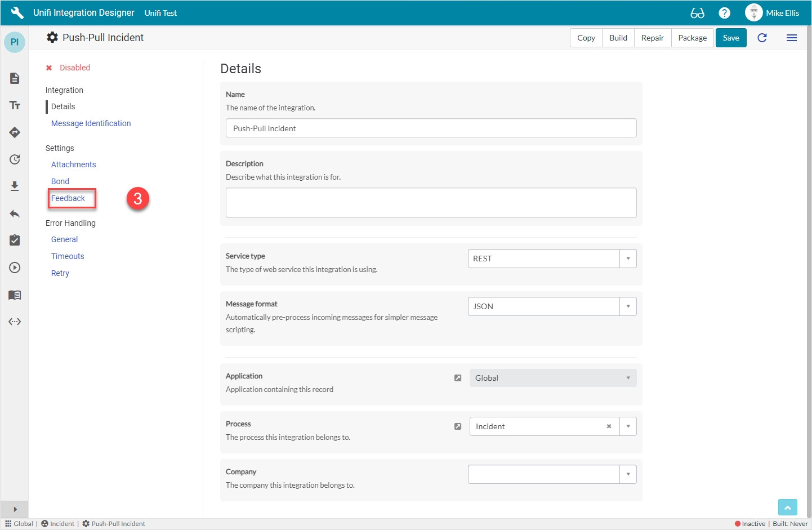The image size is (812, 530).
Task: Click the play circle icon in sidebar
Action: pyautogui.click(x=15, y=268)
